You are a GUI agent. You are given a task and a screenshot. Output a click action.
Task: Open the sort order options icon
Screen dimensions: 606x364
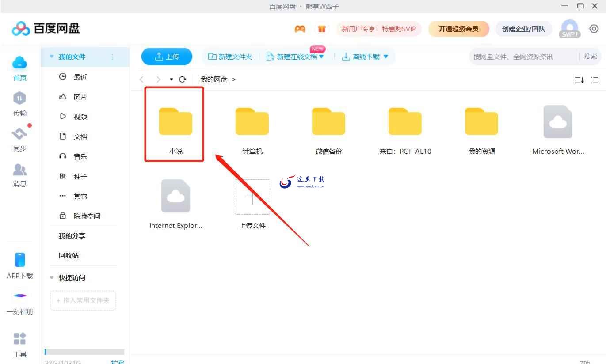point(579,80)
